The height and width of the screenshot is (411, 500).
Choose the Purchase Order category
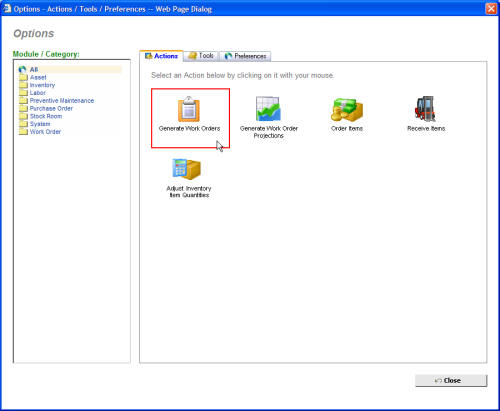coord(51,108)
